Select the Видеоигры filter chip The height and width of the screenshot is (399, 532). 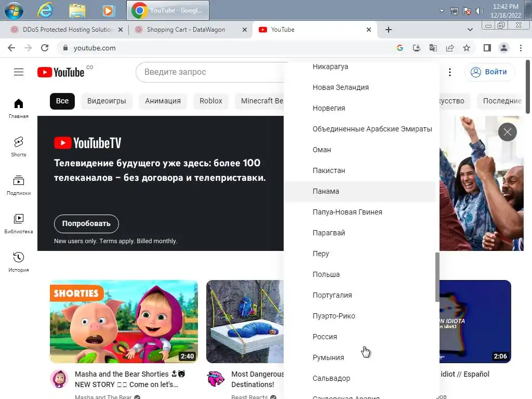click(x=107, y=101)
